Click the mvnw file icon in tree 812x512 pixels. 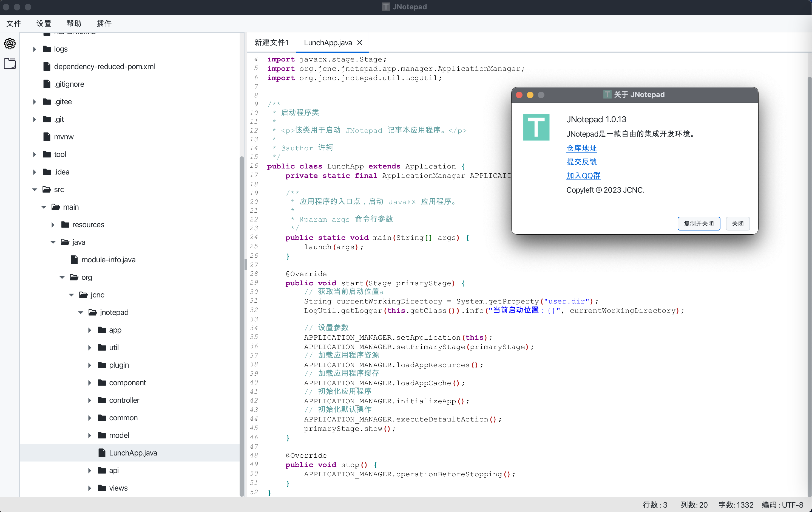coord(47,137)
